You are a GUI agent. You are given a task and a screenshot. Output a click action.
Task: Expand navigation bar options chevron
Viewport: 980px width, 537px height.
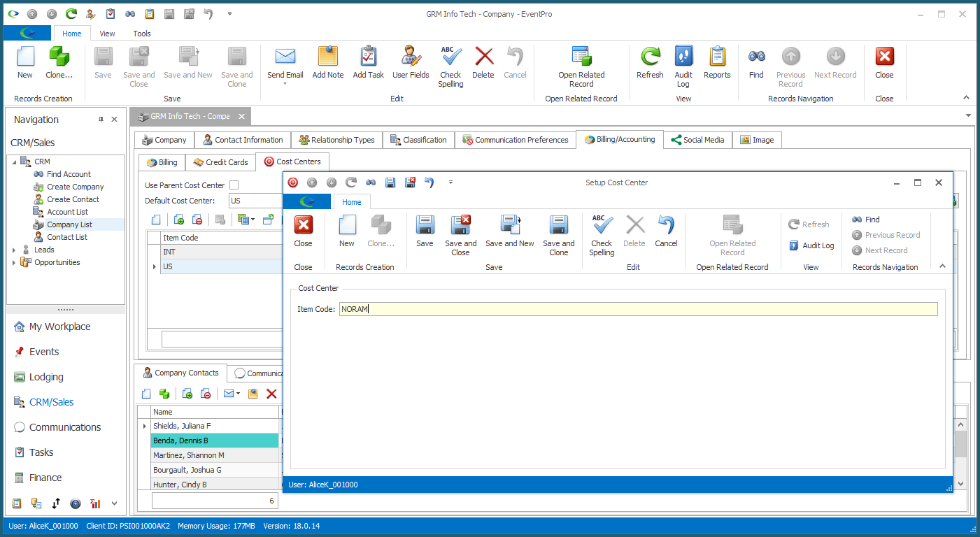[x=114, y=503]
